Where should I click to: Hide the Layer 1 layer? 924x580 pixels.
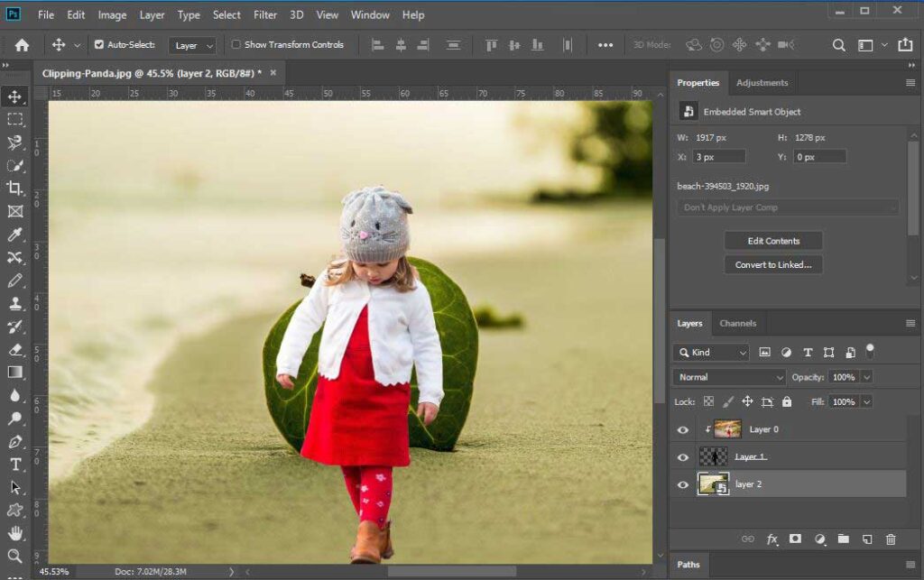[x=683, y=457]
